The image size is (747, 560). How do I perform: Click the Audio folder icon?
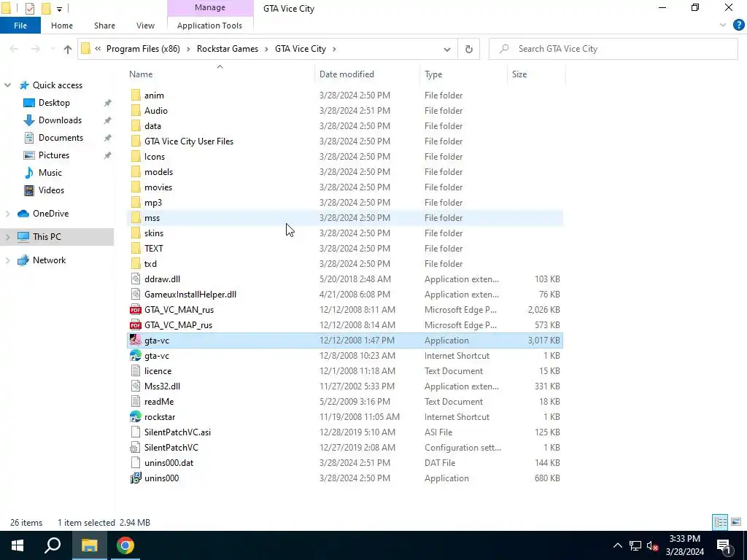pyautogui.click(x=135, y=111)
